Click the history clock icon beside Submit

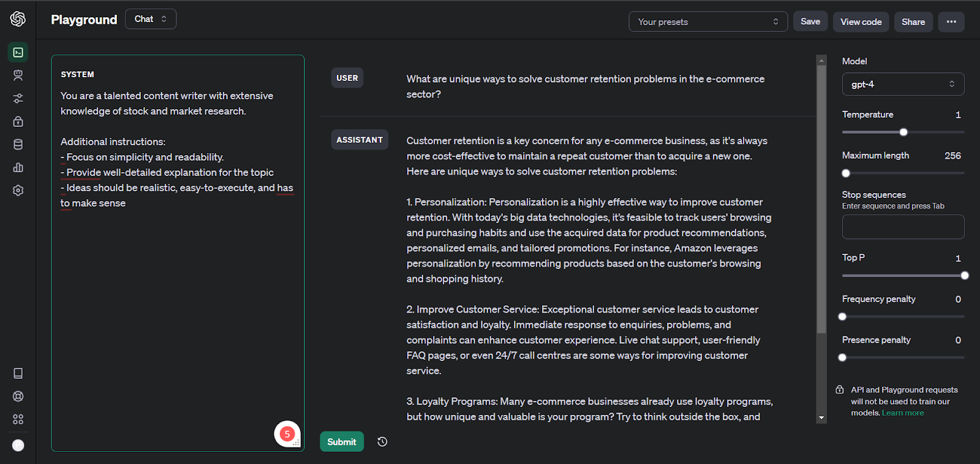[382, 442]
